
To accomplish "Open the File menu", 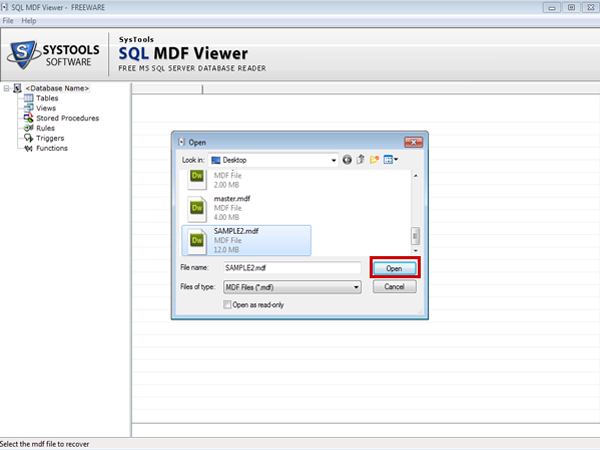I will click(x=8, y=21).
